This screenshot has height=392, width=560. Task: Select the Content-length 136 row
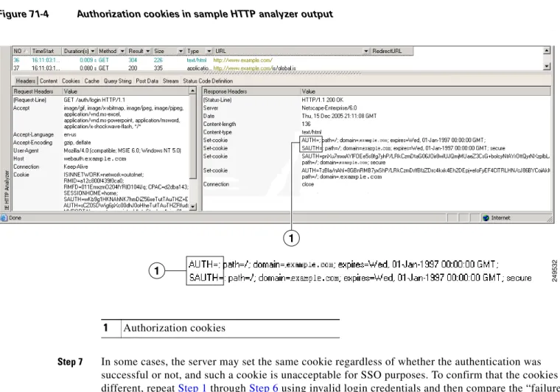pyautogui.click(x=377, y=124)
